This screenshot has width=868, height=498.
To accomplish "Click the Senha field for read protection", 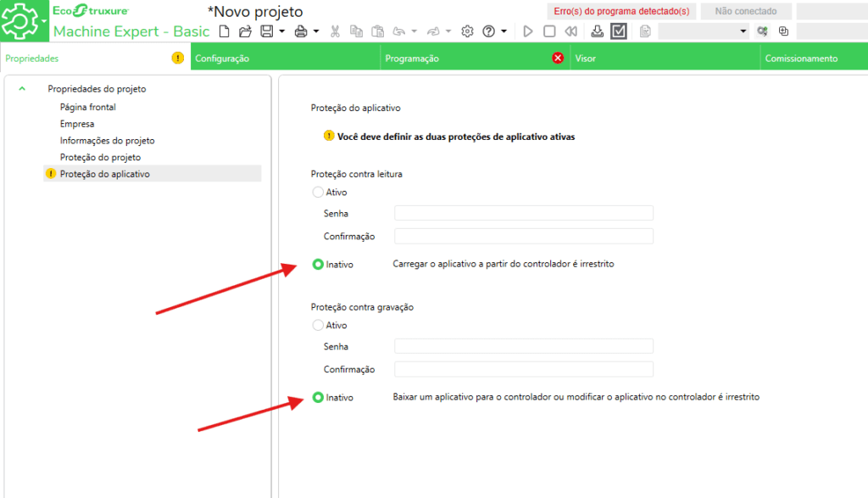I will click(x=524, y=213).
